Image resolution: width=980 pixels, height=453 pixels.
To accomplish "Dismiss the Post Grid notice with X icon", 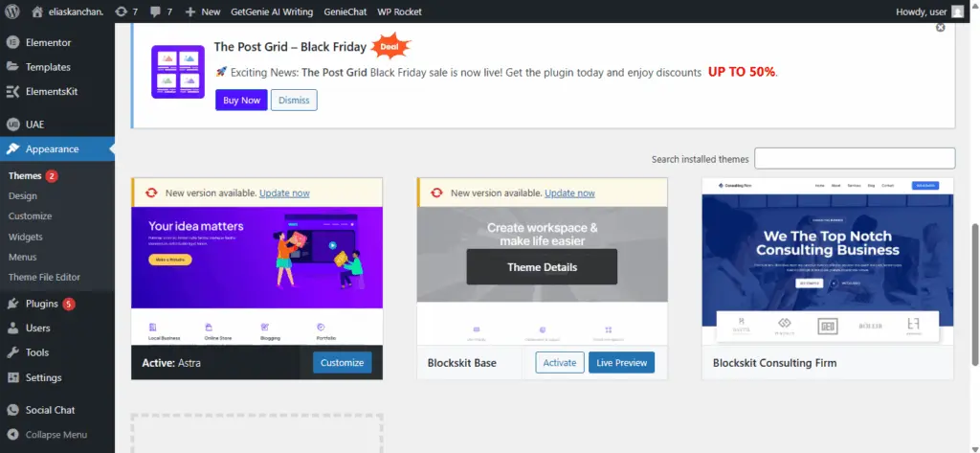I will coord(940,28).
